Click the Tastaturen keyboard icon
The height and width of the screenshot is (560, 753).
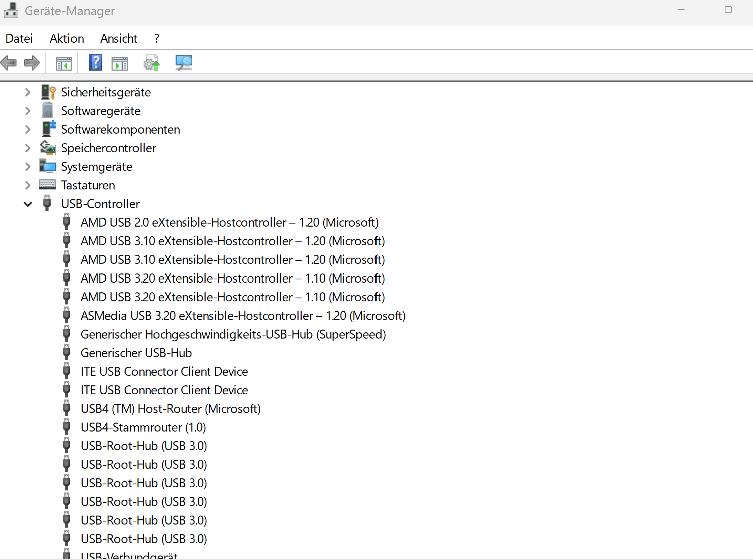tap(48, 185)
